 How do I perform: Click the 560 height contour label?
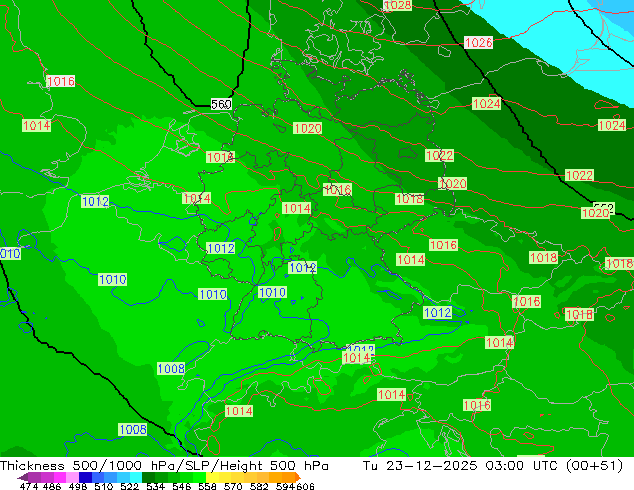click(221, 104)
